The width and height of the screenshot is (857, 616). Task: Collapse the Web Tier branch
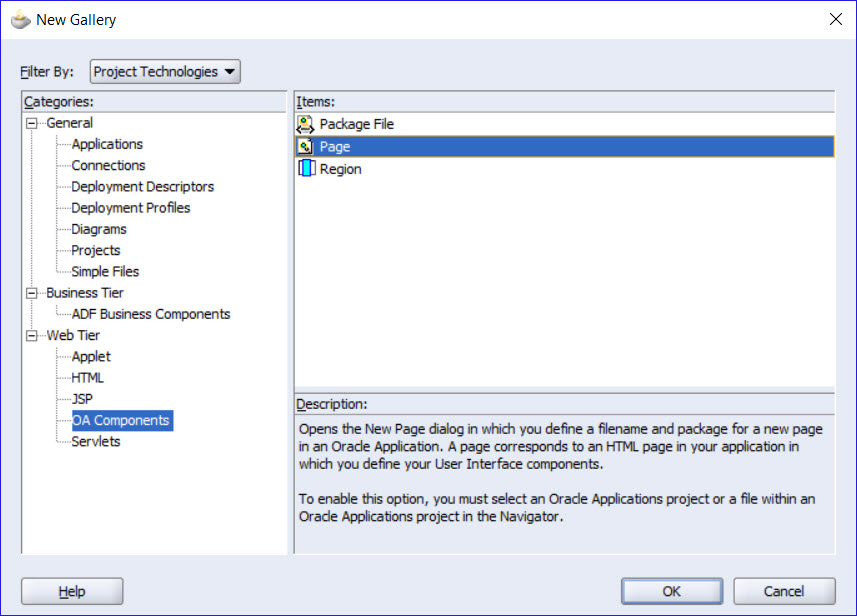point(31,335)
